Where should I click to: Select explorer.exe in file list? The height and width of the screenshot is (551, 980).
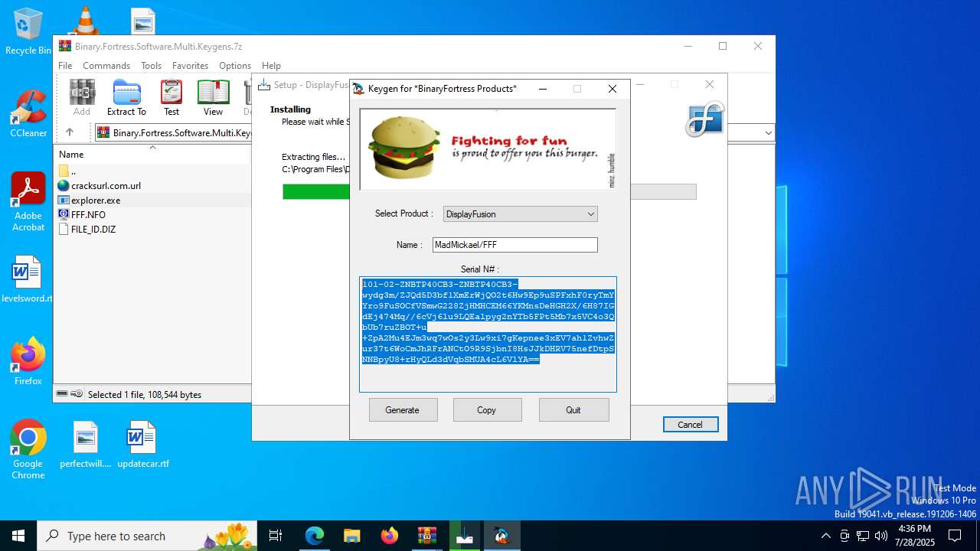[x=96, y=201]
